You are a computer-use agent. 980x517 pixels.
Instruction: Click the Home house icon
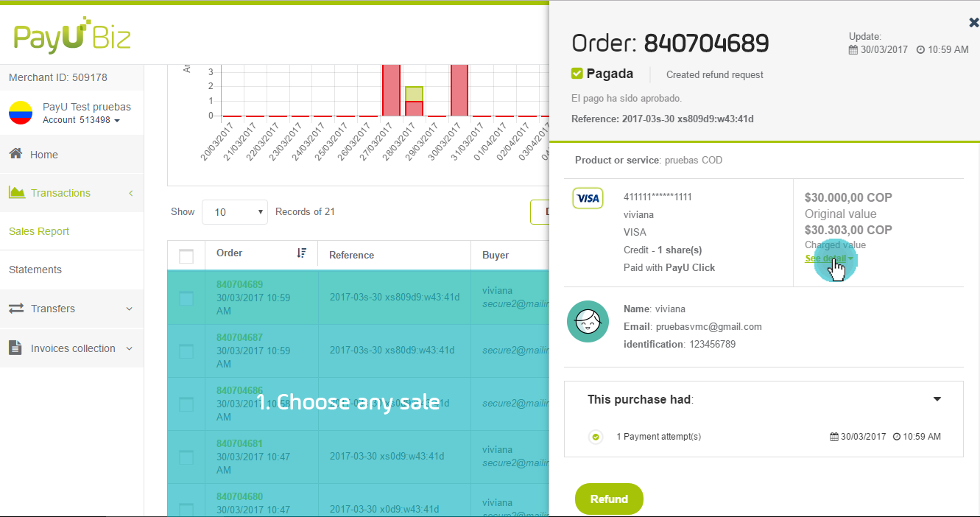15,154
